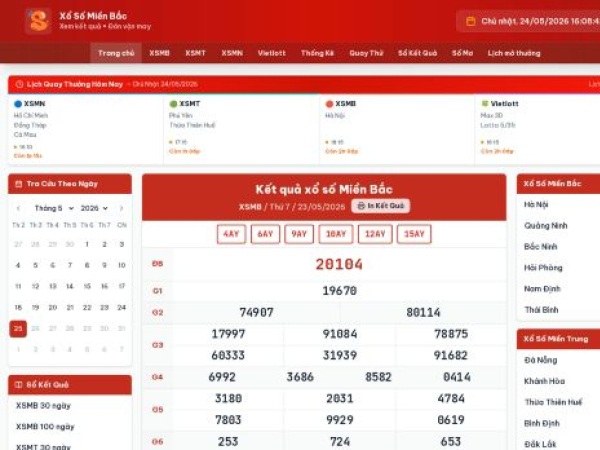Click the green XSMT dot icon
Image resolution: width=600 pixels, height=450 pixels.
(173, 104)
